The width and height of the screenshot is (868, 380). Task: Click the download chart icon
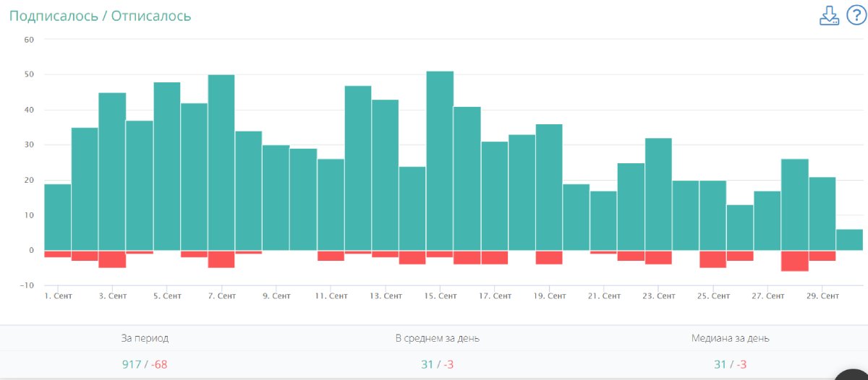click(x=829, y=16)
